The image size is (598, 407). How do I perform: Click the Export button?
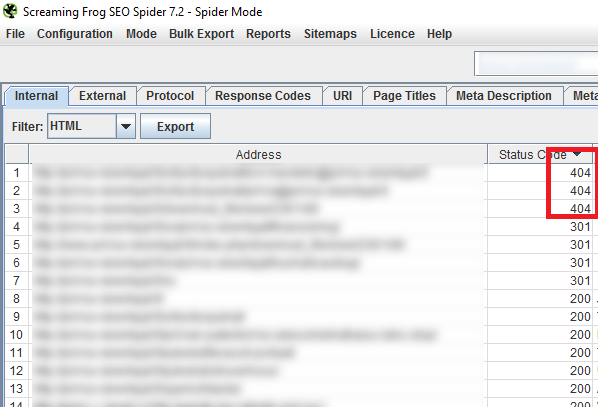click(x=175, y=126)
